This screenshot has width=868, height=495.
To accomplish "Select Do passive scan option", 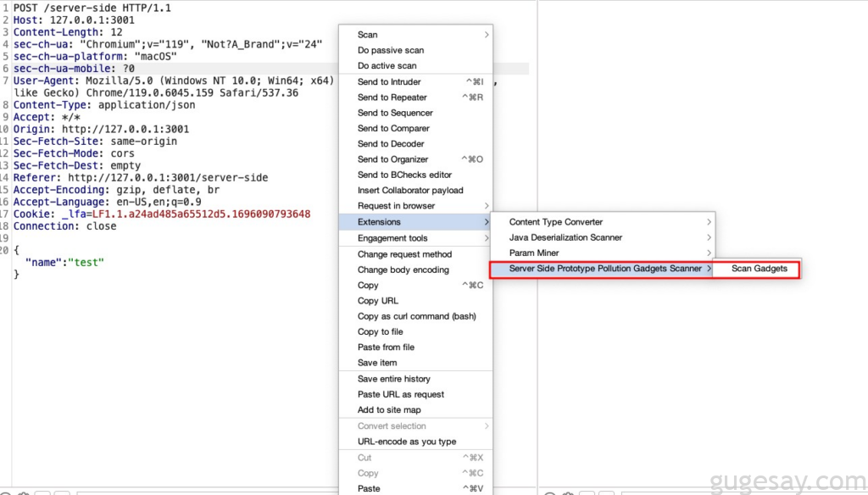I will [x=390, y=51].
